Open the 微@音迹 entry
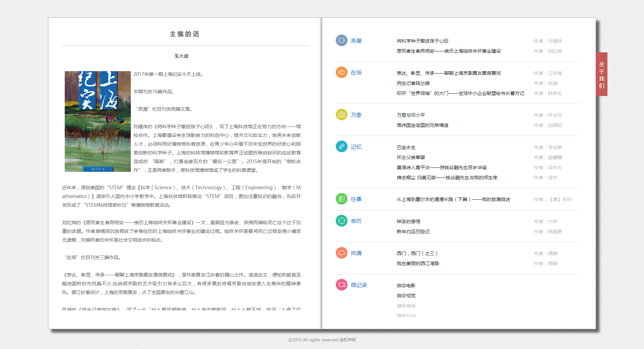Screen dimensions: 644x349 tap(406, 306)
